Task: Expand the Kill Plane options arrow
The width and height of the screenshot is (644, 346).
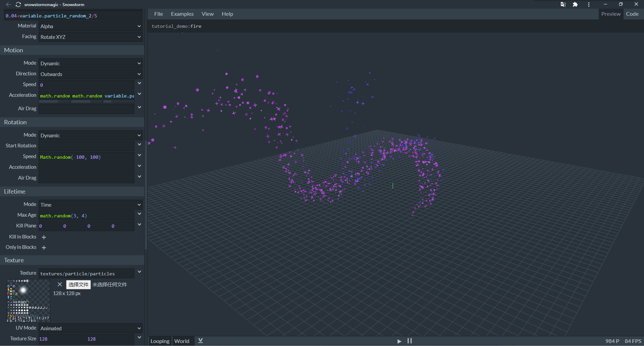Action: point(140,225)
